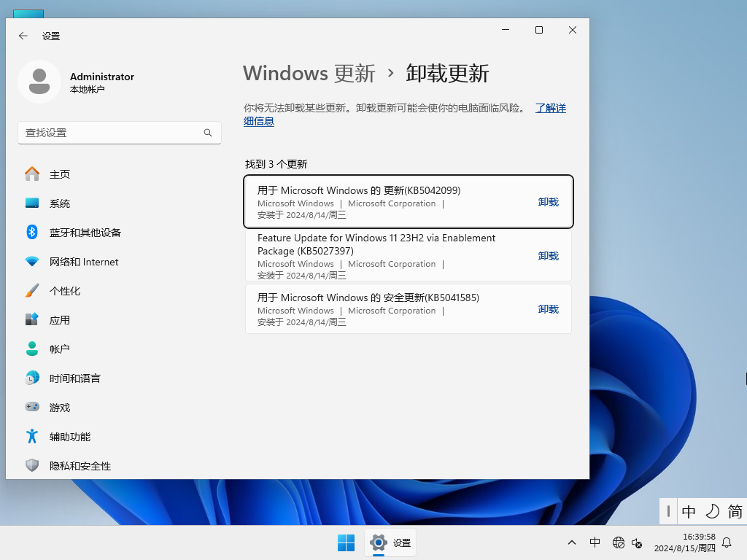Open notifications via the bell icon
Screen dimensions: 747x560
(x=727, y=542)
